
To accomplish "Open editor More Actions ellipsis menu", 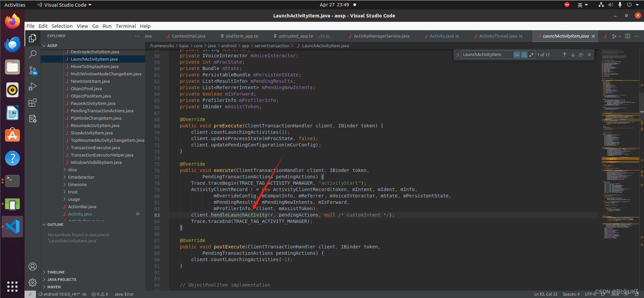I will [x=636, y=36].
